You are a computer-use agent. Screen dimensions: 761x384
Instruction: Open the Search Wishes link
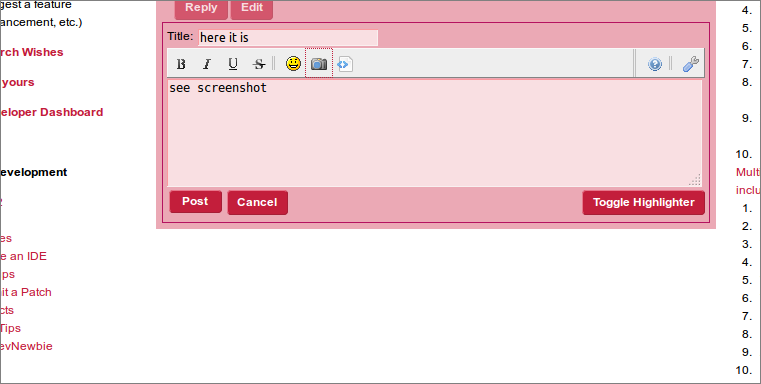click(x=32, y=52)
